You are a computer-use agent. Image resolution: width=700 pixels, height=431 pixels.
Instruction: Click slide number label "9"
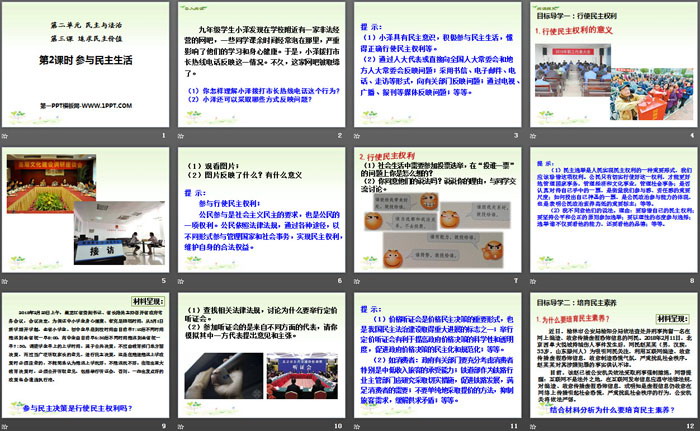pos(164,426)
